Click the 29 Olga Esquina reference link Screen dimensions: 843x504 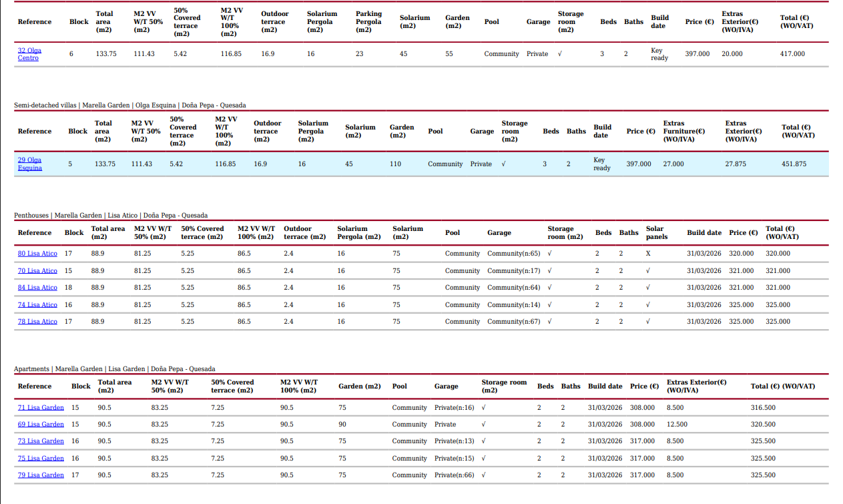(x=29, y=164)
